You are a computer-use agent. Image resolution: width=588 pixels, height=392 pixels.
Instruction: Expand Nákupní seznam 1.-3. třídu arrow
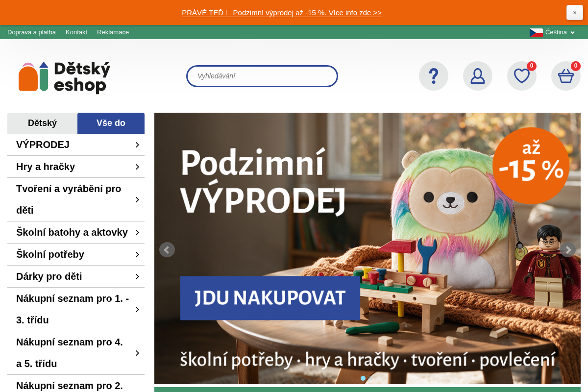(x=137, y=309)
